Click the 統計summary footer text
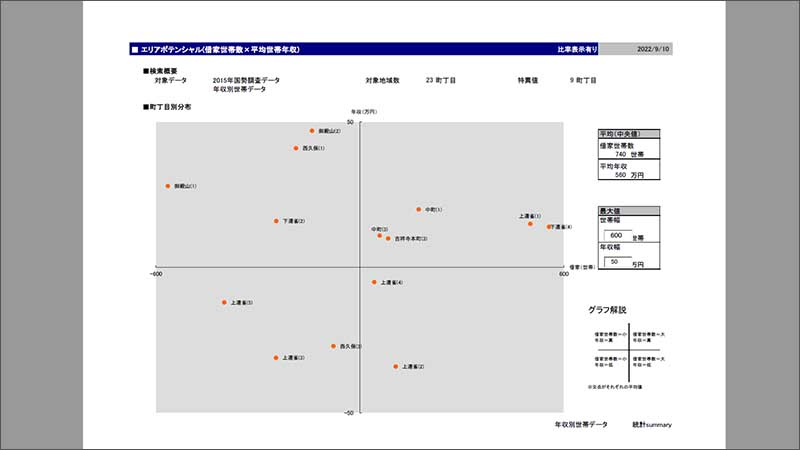 pos(652,424)
